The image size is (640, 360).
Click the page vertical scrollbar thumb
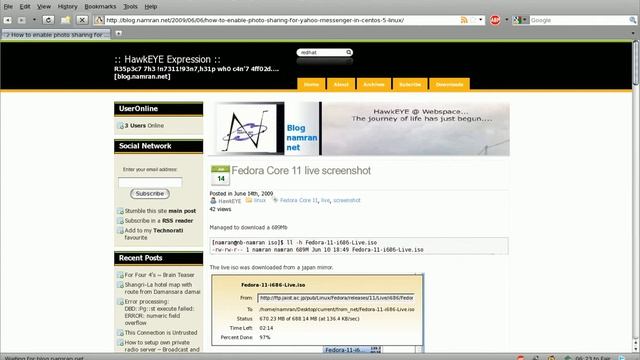coord(636,63)
